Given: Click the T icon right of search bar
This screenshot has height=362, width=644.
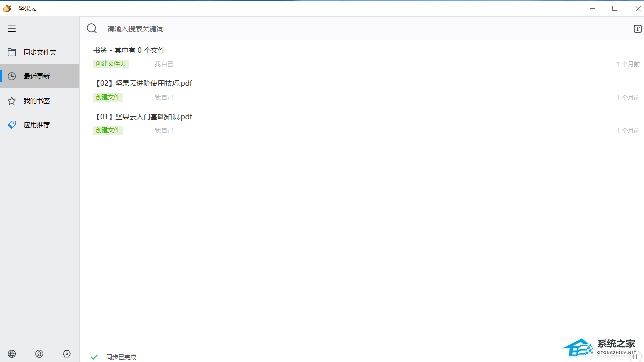Looking at the screenshot, I should coord(637,29).
